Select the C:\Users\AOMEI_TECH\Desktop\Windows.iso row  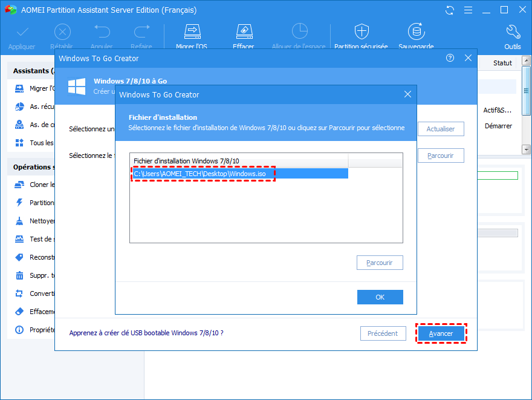[x=239, y=174]
